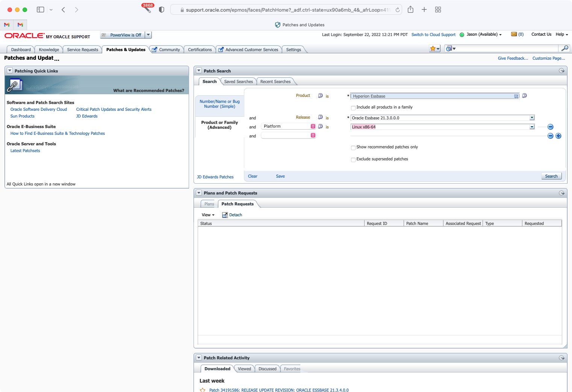572x392 pixels.
Task: Star the Patch 34191586 entry
Action: point(203,390)
